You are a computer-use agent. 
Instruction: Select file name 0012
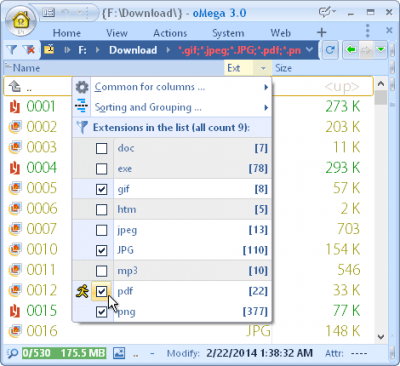[x=42, y=290]
